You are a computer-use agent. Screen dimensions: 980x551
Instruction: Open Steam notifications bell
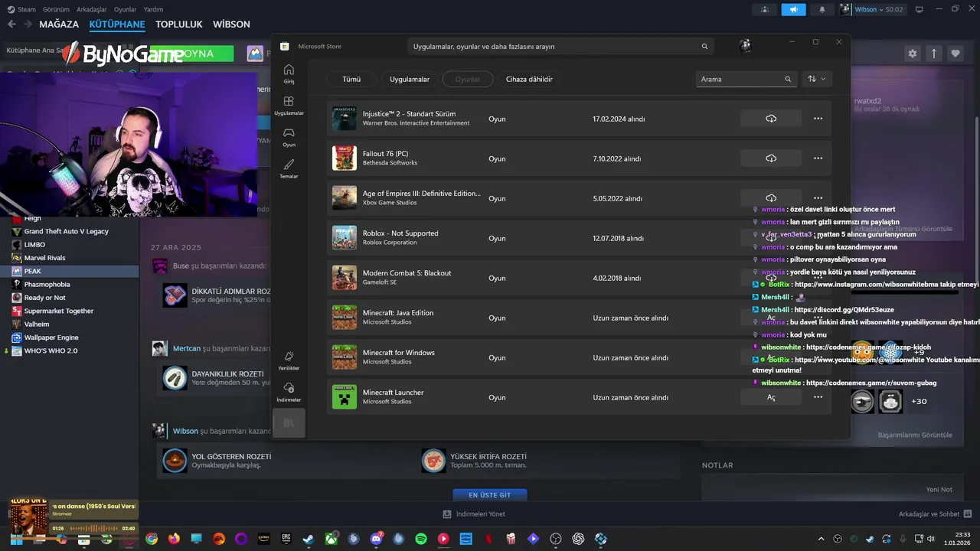pos(822,9)
